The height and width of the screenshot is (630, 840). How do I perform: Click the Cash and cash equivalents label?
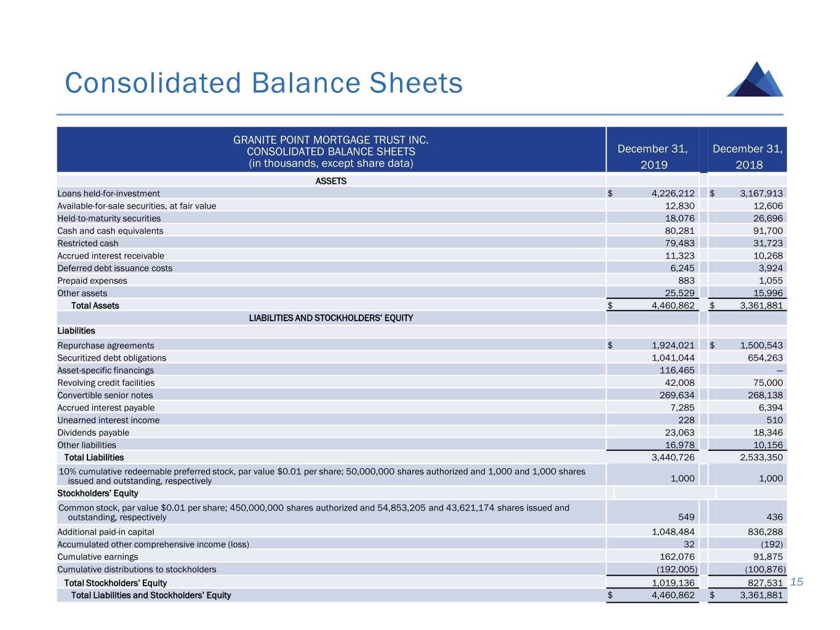pyautogui.click(x=110, y=231)
